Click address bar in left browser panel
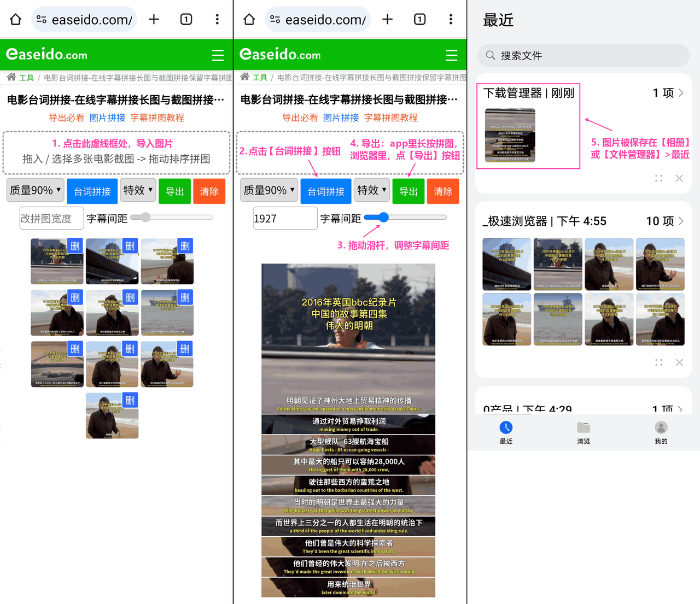Screen dimensions: 700x604 pos(85,20)
